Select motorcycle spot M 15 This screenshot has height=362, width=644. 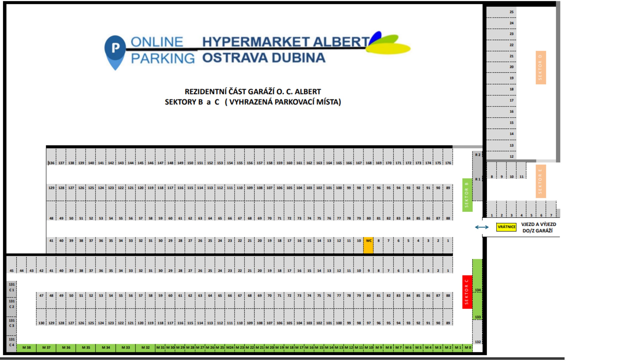pos(319,348)
